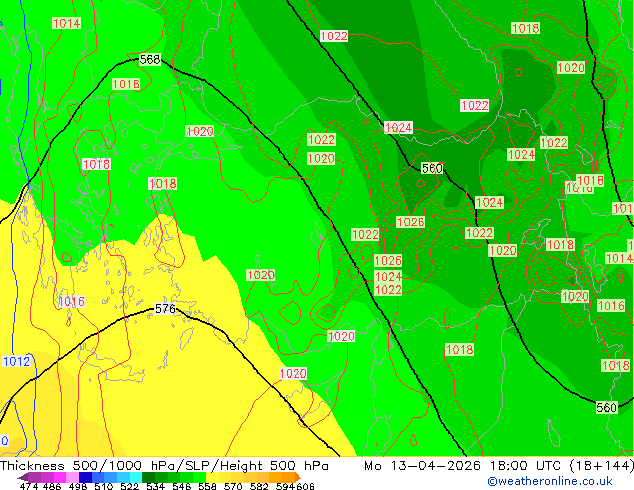Click the legend value 522

[129, 486]
